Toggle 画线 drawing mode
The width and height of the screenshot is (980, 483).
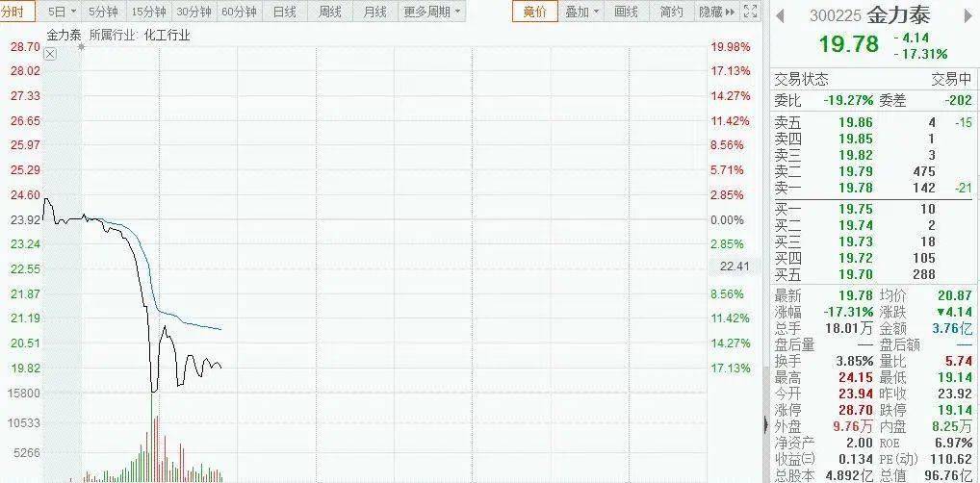point(627,12)
